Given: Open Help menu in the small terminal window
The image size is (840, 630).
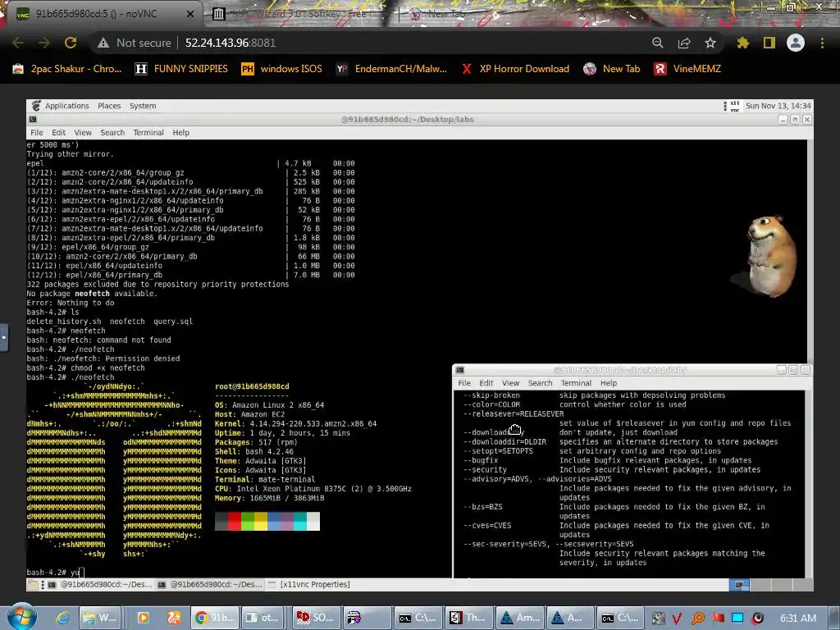Looking at the screenshot, I should click(609, 383).
